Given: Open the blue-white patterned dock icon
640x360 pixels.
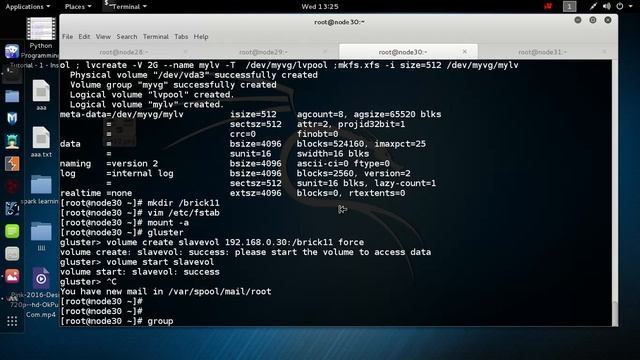Looking at the screenshot, I should pos(12,209).
